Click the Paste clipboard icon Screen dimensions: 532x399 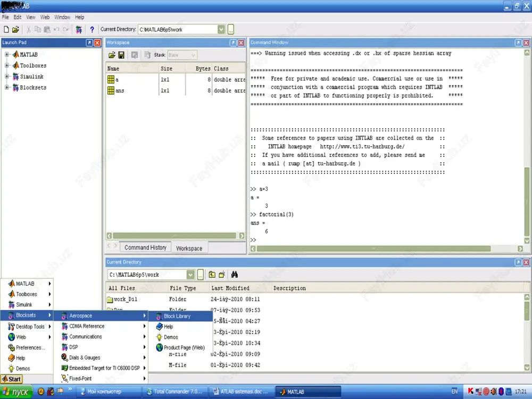click(x=47, y=29)
